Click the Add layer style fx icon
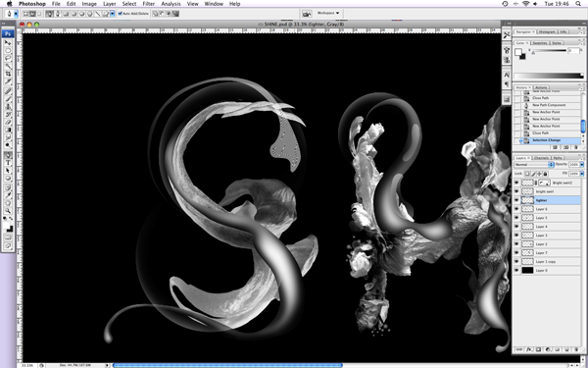 [529, 349]
